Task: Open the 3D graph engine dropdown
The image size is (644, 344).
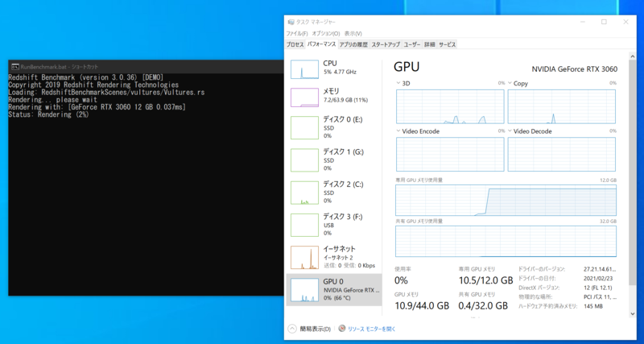Action: click(398, 83)
